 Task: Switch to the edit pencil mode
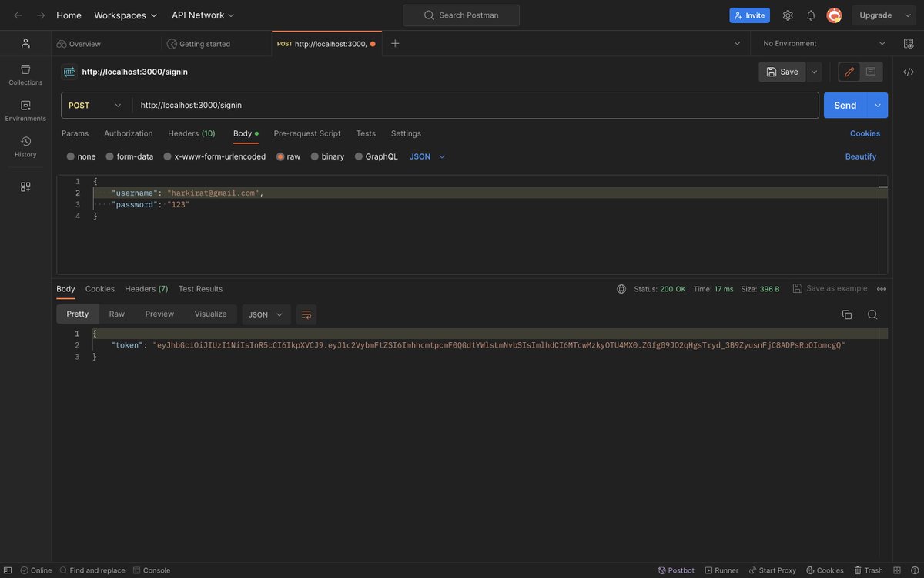pos(849,72)
